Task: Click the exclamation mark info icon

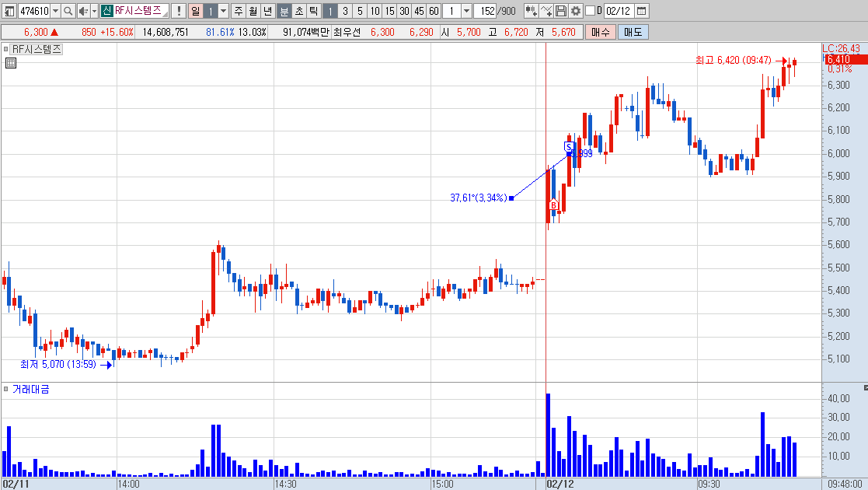Action: pyautogui.click(x=178, y=11)
